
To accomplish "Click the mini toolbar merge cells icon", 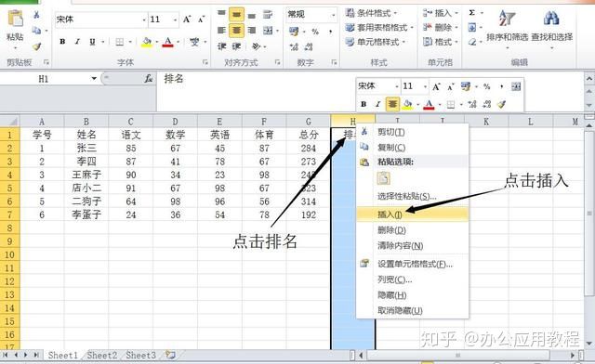I will pos(516,86).
